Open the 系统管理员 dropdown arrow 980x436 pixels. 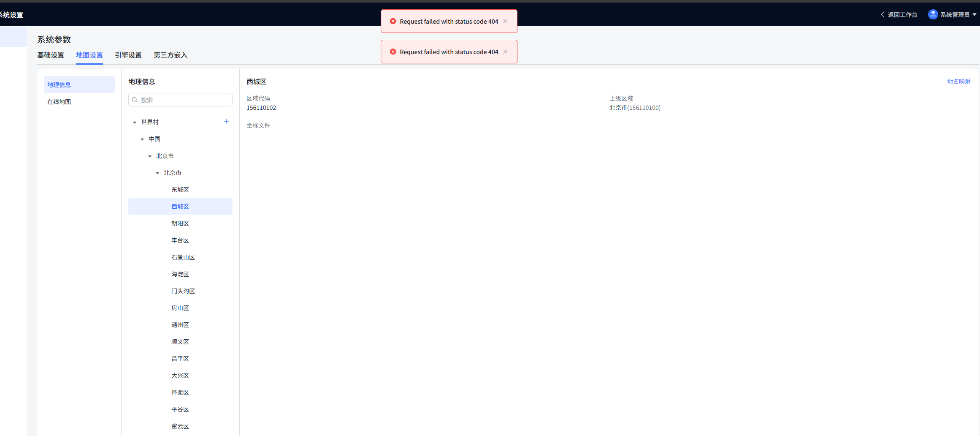click(x=975, y=14)
